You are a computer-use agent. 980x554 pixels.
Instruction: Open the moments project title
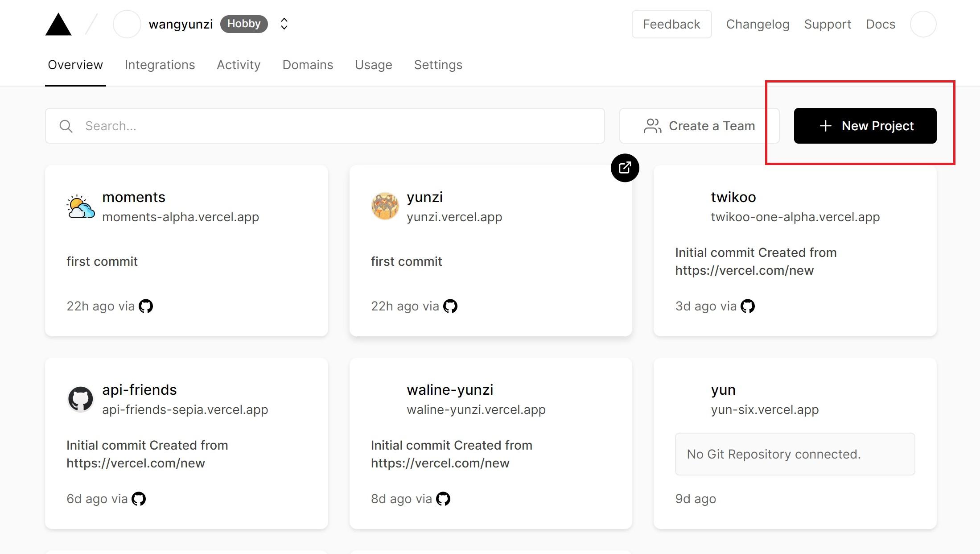[134, 197]
